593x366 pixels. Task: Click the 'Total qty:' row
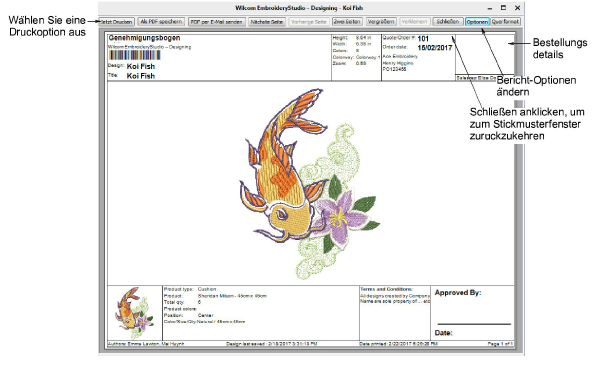tap(182, 302)
